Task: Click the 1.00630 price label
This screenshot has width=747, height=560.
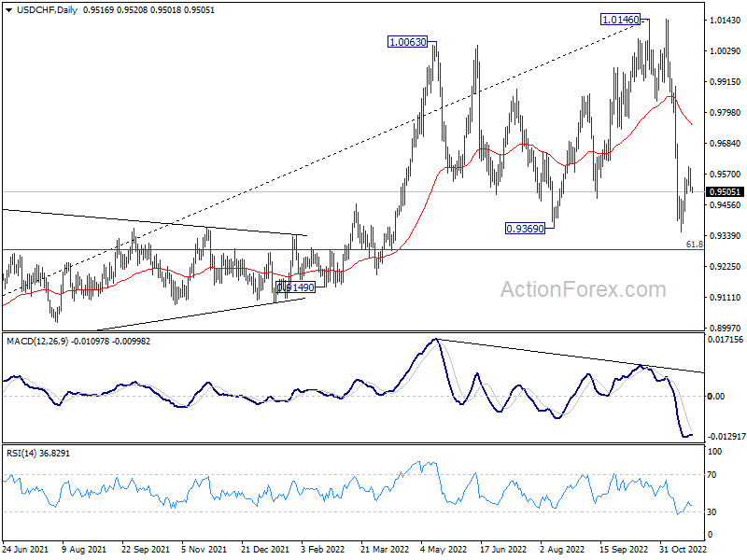Action: point(407,42)
